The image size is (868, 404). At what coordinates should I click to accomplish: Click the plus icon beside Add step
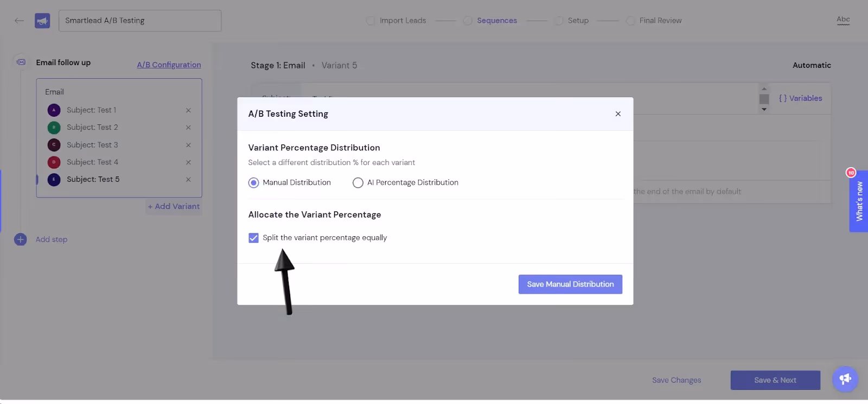pos(21,239)
